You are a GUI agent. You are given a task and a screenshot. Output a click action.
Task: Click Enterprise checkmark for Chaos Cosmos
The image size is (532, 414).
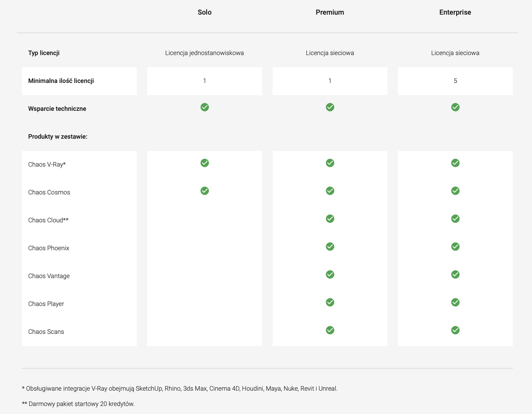455,191
